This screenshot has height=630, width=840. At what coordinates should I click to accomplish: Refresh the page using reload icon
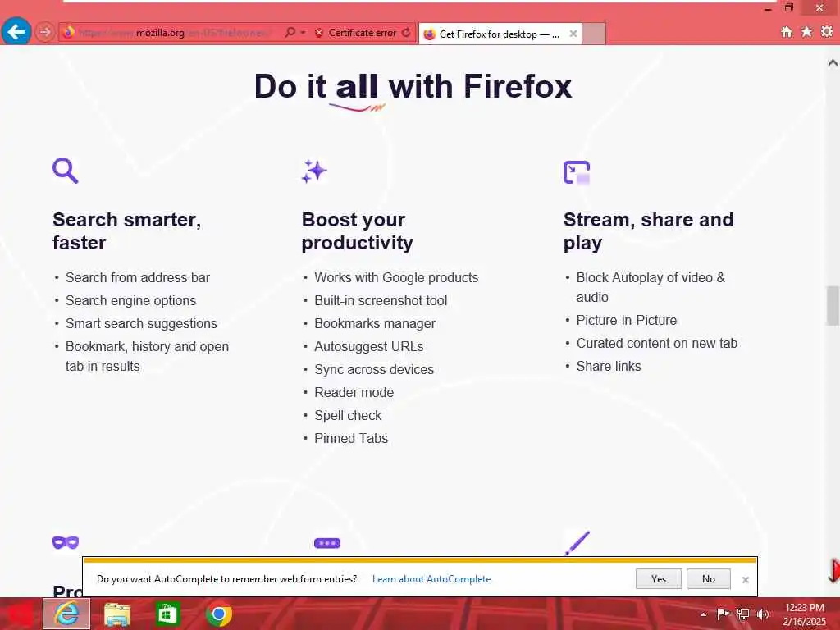(407, 33)
